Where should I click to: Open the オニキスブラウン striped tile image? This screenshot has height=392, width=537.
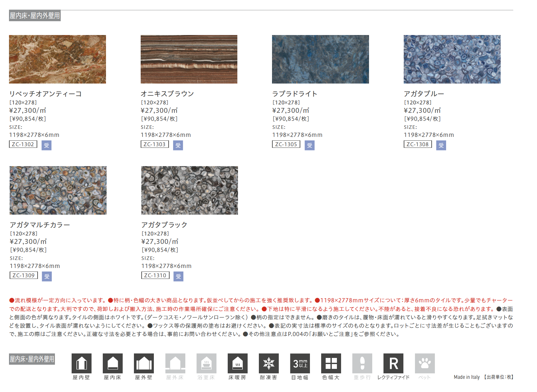pos(189,59)
